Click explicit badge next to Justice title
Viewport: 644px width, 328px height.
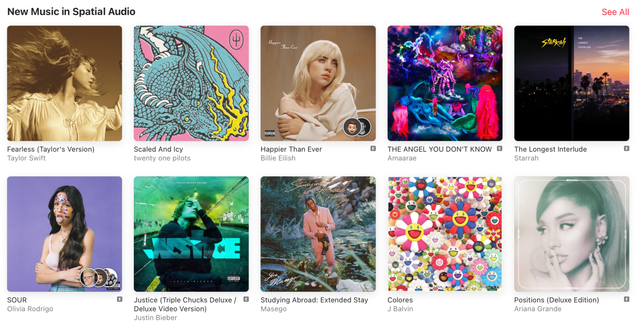click(246, 299)
